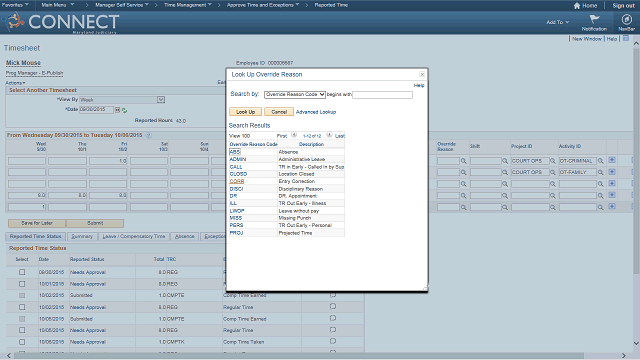This screenshot has height=360, width=640.
Task: Check the box for 10/02/2015 Needs Approval
Action: point(22,307)
